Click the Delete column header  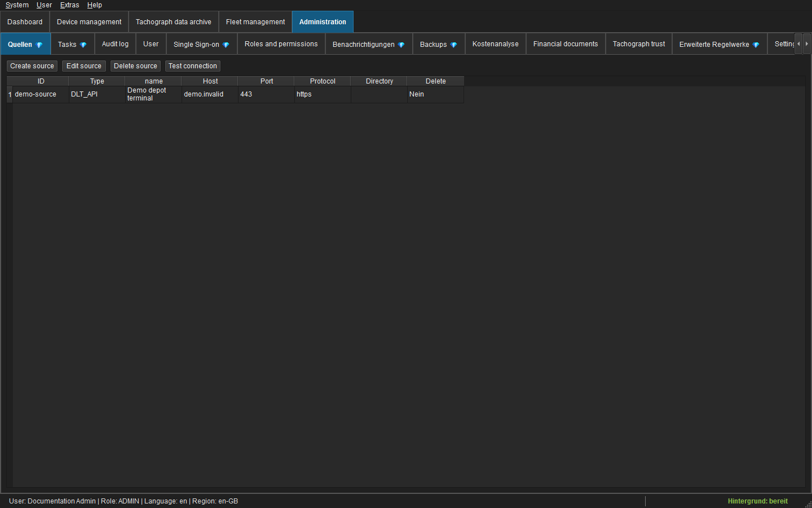coord(435,81)
